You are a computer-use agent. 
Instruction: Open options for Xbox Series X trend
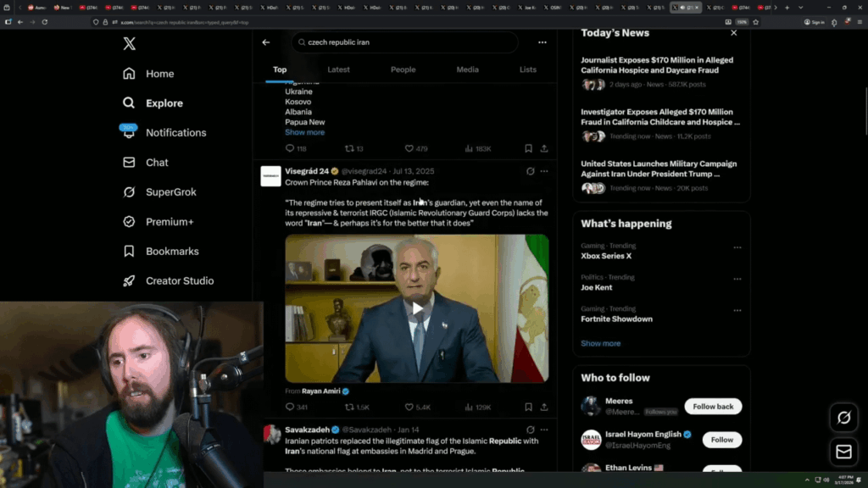[737, 248]
